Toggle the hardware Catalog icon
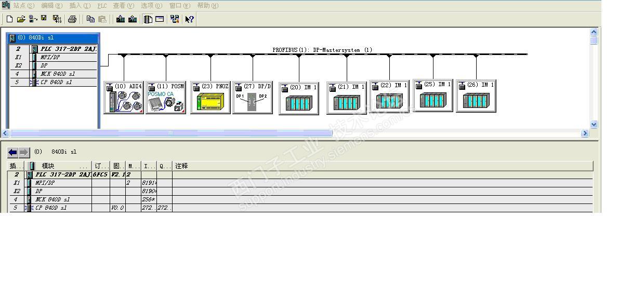The height and width of the screenshot is (299, 644). pos(148,19)
